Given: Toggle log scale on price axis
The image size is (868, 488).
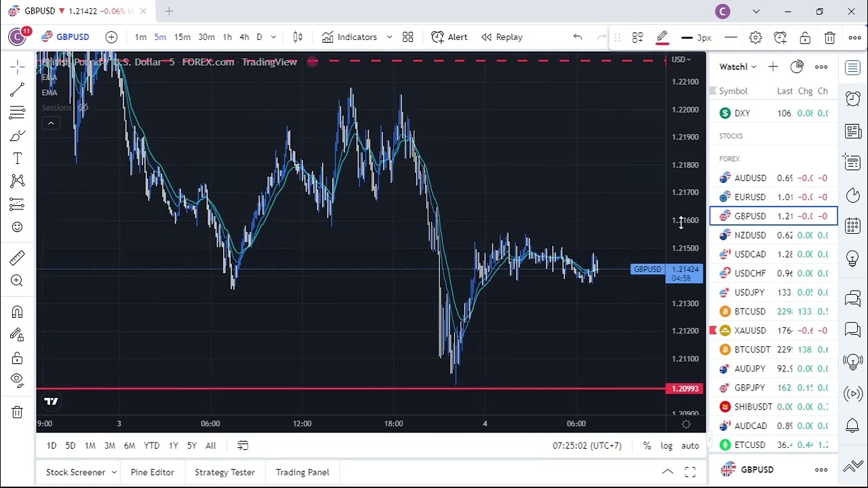Looking at the screenshot, I should pos(667,445).
